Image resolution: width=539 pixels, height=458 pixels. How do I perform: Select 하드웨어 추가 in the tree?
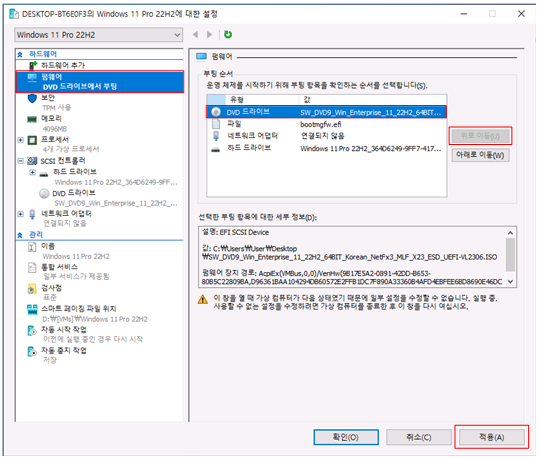click(63, 65)
